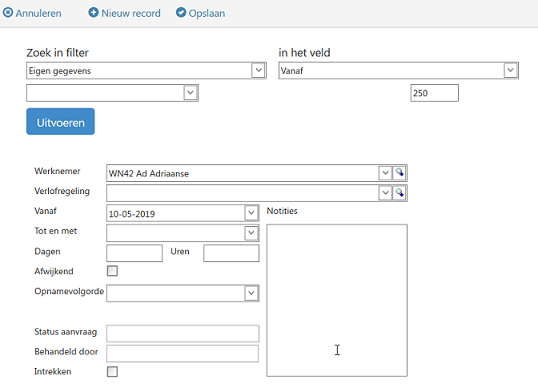The image size is (538, 388).
Task: Expand the Eigen gegevens filter dropdown
Action: pos(259,71)
